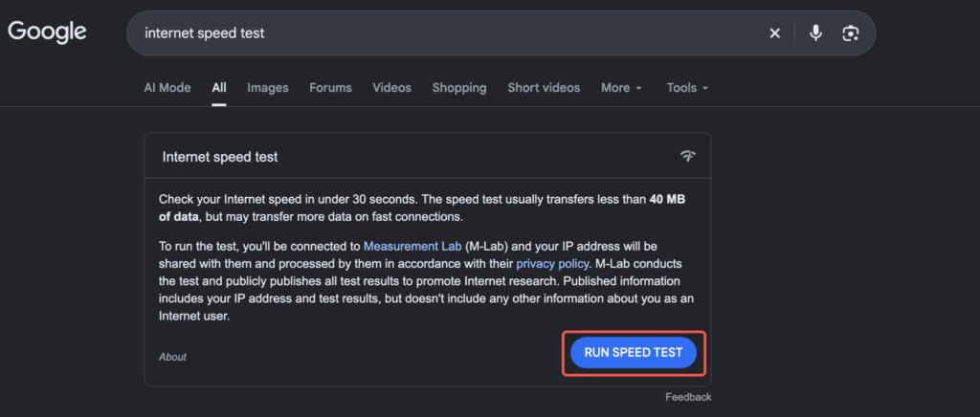Switch to AI Mode tab
This screenshot has width=980, height=417.
click(x=167, y=88)
